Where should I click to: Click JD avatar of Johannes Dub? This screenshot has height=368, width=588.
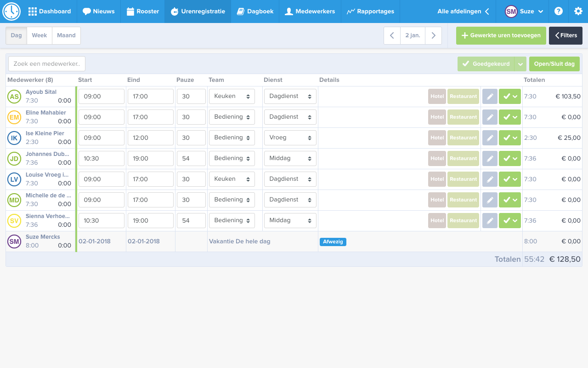coord(14,159)
